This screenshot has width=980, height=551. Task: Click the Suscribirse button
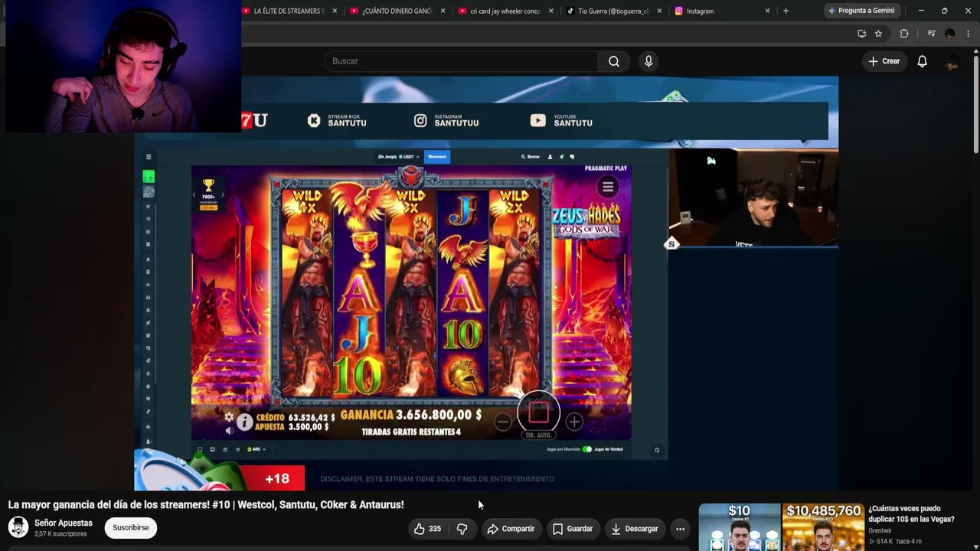131,527
